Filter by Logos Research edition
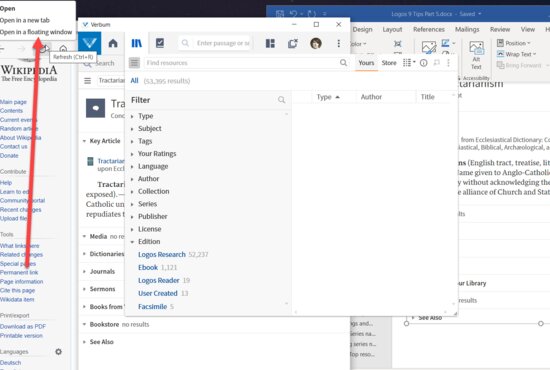 tap(162, 254)
